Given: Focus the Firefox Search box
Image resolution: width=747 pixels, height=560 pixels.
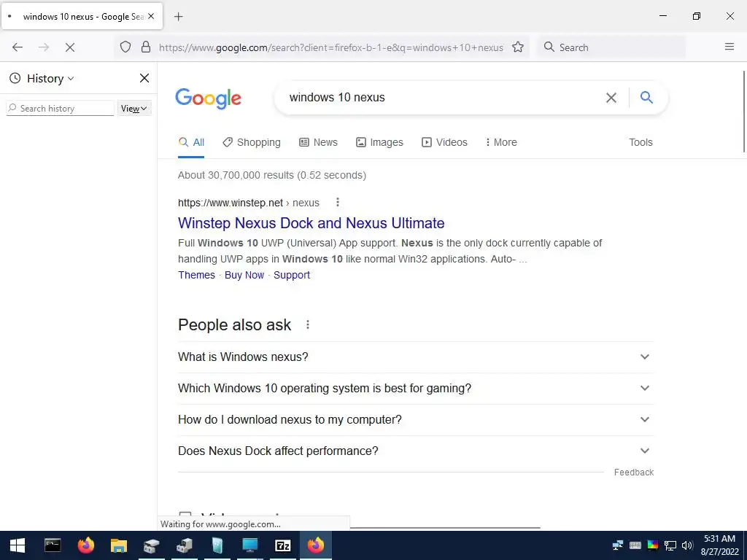Looking at the screenshot, I should click(x=612, y=47).
